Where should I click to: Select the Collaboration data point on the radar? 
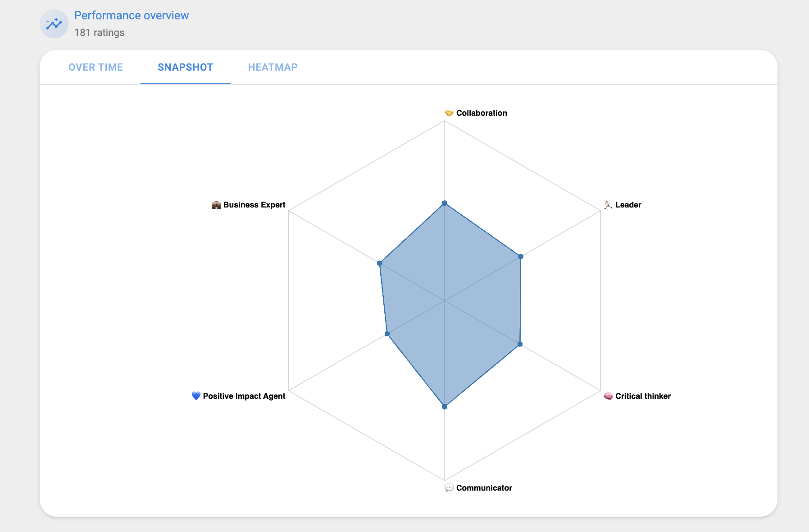(445, 203)
